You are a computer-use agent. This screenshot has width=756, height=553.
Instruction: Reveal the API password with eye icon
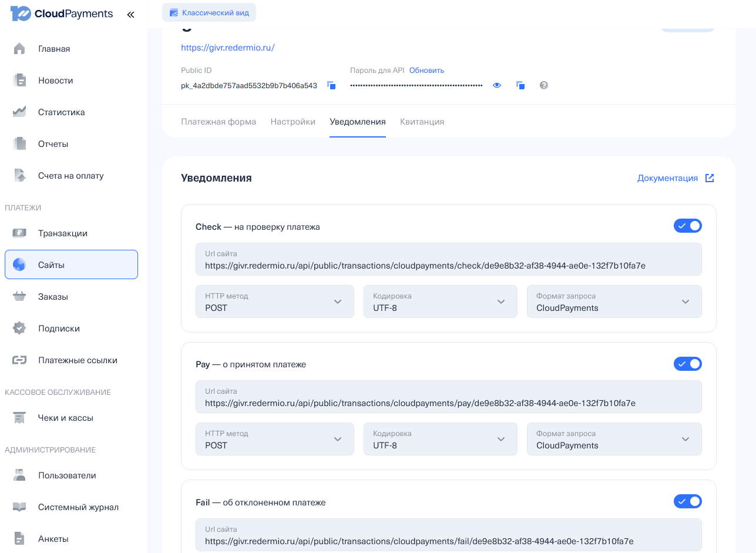(497, 85)
